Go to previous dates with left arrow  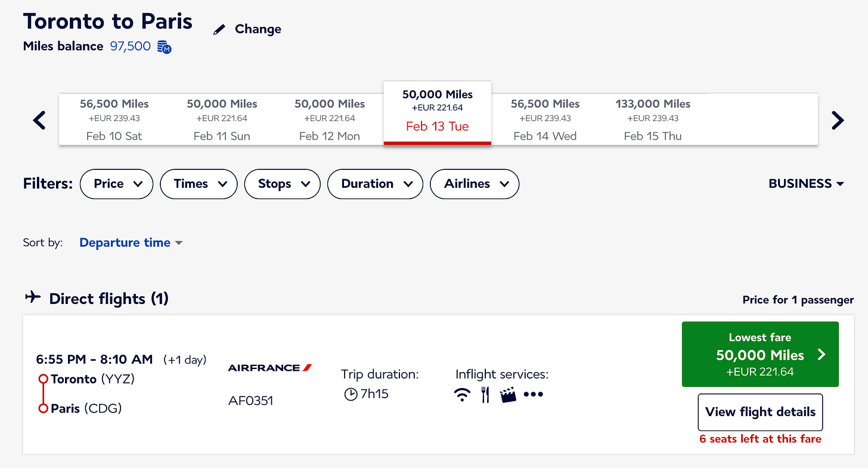pos(39,120)
